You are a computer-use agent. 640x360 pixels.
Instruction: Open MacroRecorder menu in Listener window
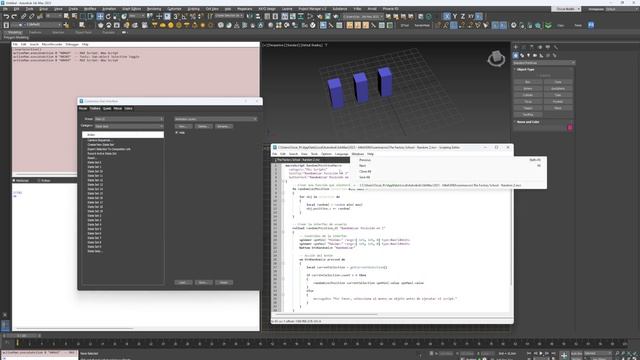point(52,44)
